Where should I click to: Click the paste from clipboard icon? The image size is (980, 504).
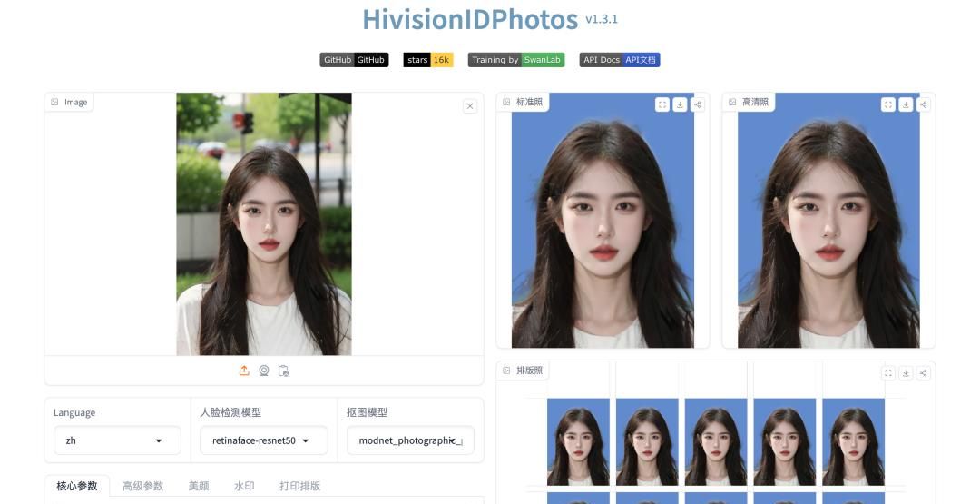[x=284, y=371]
